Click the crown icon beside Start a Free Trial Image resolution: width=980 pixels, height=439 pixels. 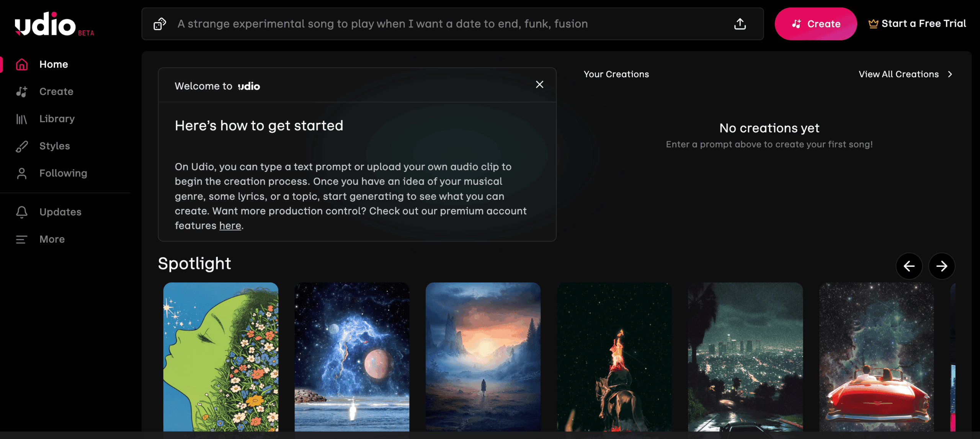[873, 24]
